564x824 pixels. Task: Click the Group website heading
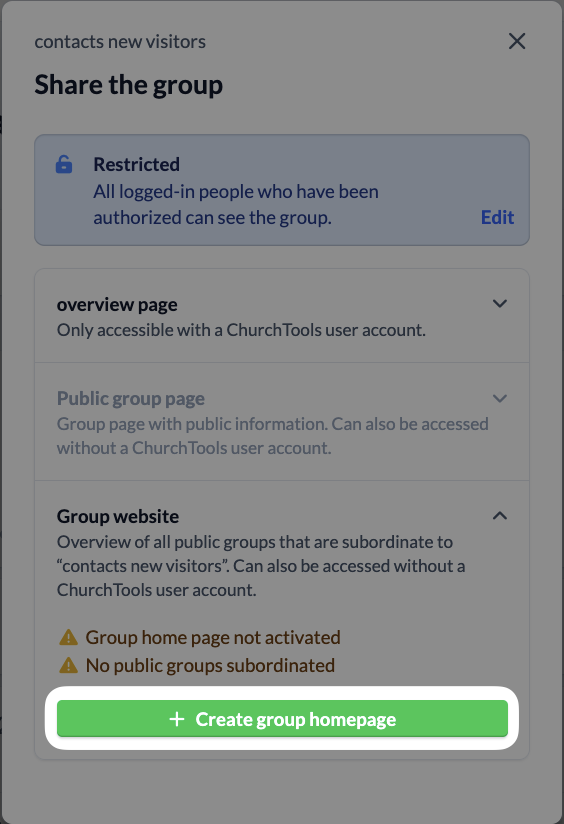(x=118, y=516)
